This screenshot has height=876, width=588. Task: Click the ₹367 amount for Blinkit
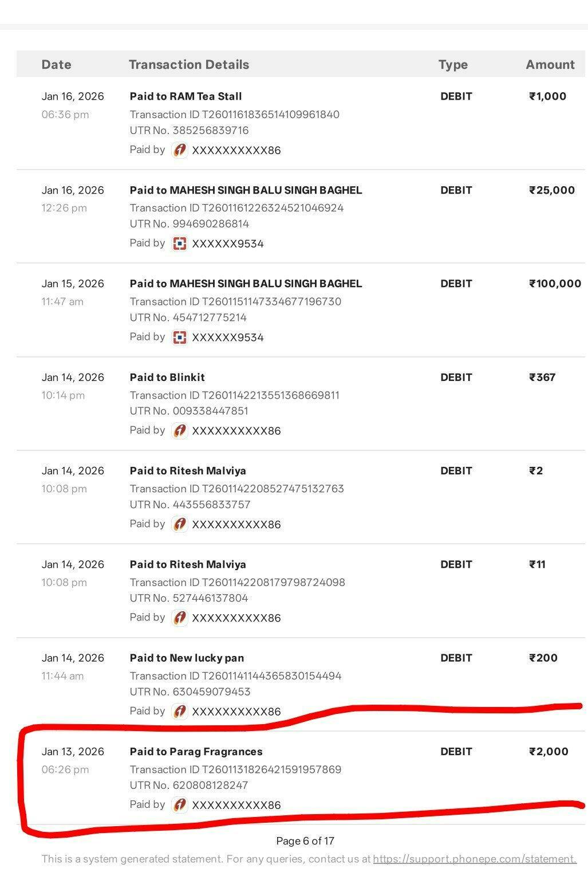(x=542, y=378)
